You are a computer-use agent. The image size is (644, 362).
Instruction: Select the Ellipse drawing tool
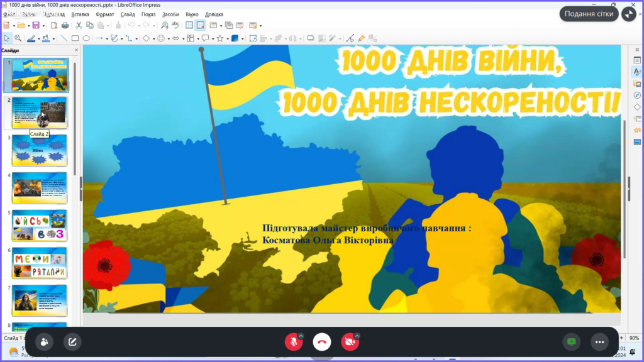(x=86, y=38)
